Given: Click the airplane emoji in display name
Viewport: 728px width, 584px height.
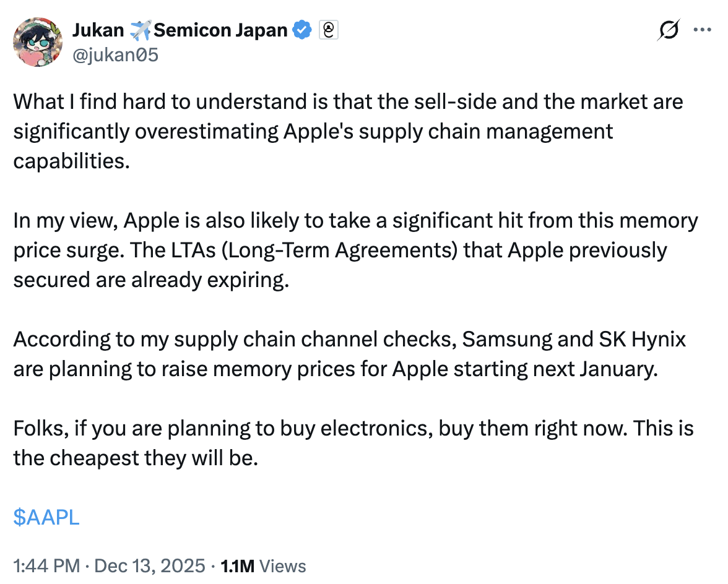Looking at the screenshot, I should [x=141, y=30].
